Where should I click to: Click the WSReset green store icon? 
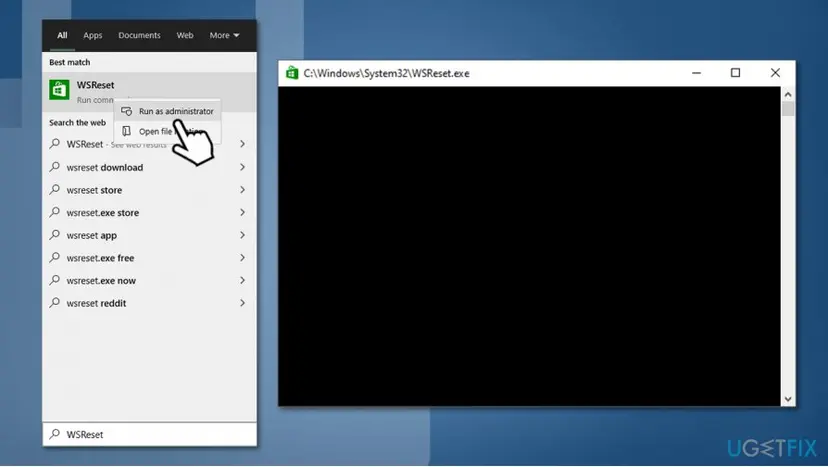59,90
